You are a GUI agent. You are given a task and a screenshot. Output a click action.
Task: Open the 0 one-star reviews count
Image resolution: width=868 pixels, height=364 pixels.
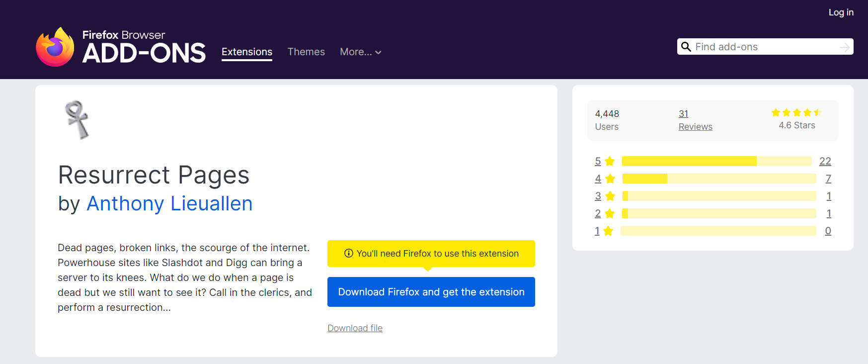828,231
